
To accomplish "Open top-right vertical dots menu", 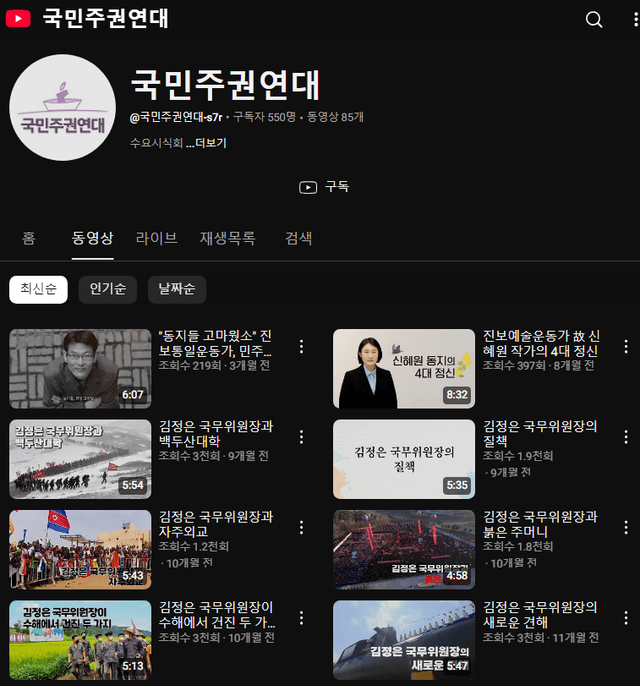I will click(x=626, y=19).
